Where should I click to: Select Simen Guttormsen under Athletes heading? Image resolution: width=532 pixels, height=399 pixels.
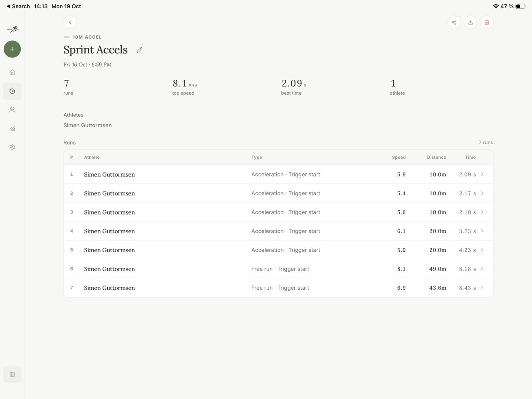tap(88, 125)
